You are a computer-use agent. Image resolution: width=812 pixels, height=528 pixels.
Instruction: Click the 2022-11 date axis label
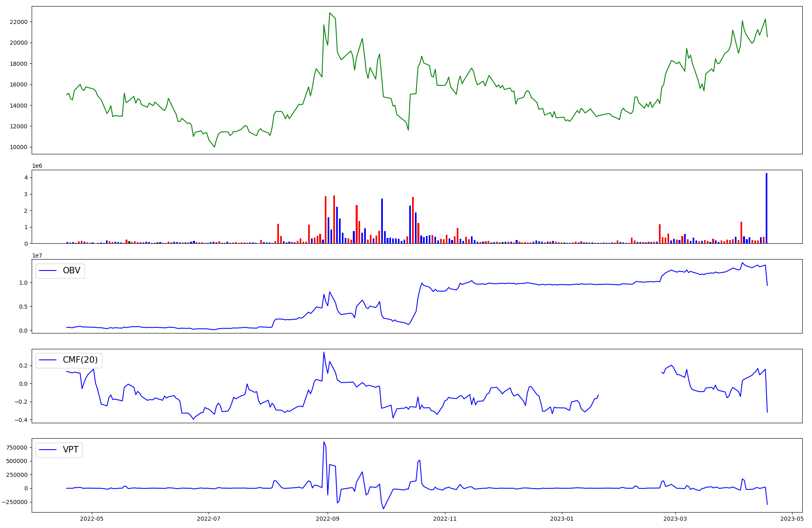coord(445,519)
